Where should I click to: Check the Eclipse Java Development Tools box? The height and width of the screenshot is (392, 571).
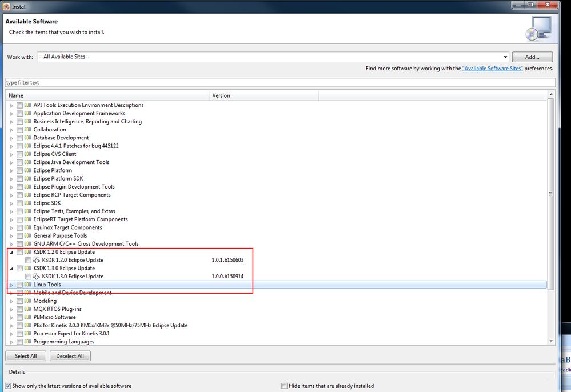coord(19,162)
